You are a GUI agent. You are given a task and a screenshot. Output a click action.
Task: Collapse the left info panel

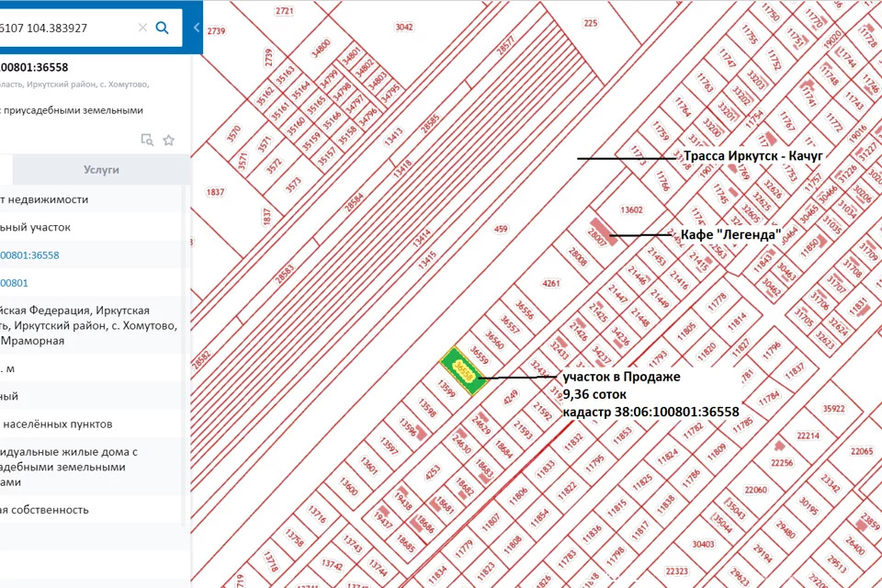click(x=197, y=28)
